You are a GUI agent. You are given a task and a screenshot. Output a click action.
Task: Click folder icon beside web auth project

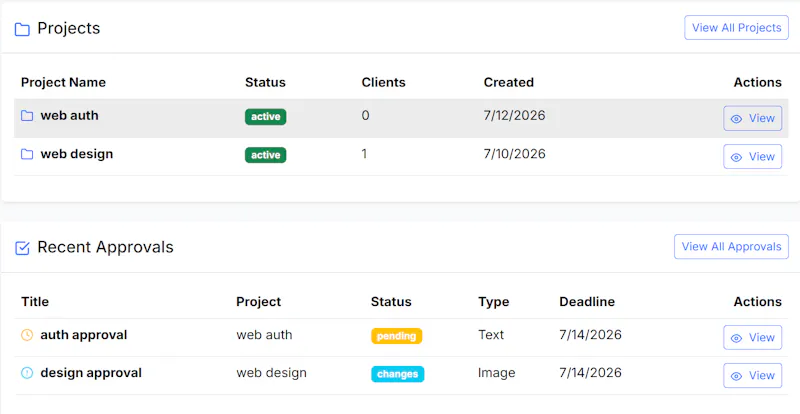[27, 116]
